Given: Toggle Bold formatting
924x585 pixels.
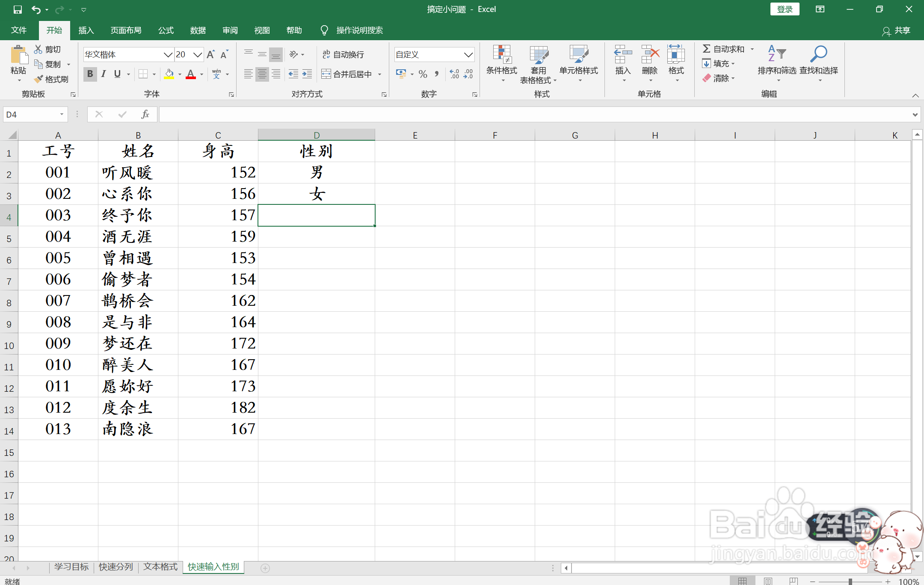Looking at the screenshot, I should tap(90, 74).
